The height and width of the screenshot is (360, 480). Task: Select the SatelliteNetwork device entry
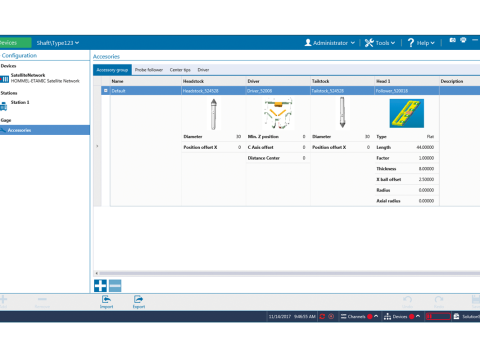40,78
